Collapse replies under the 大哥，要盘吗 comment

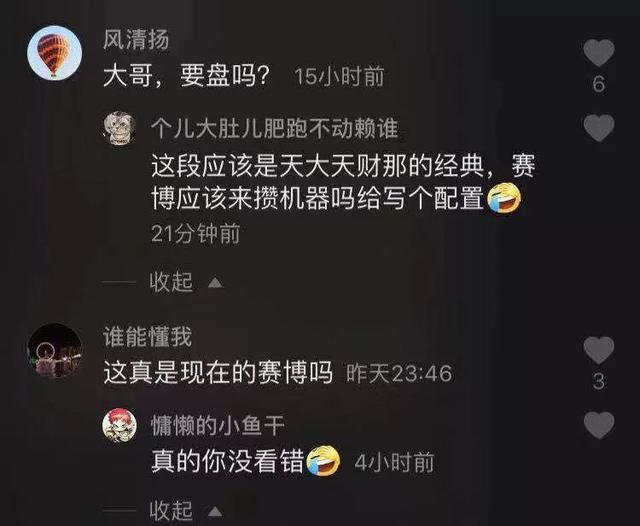click(171, 282)
